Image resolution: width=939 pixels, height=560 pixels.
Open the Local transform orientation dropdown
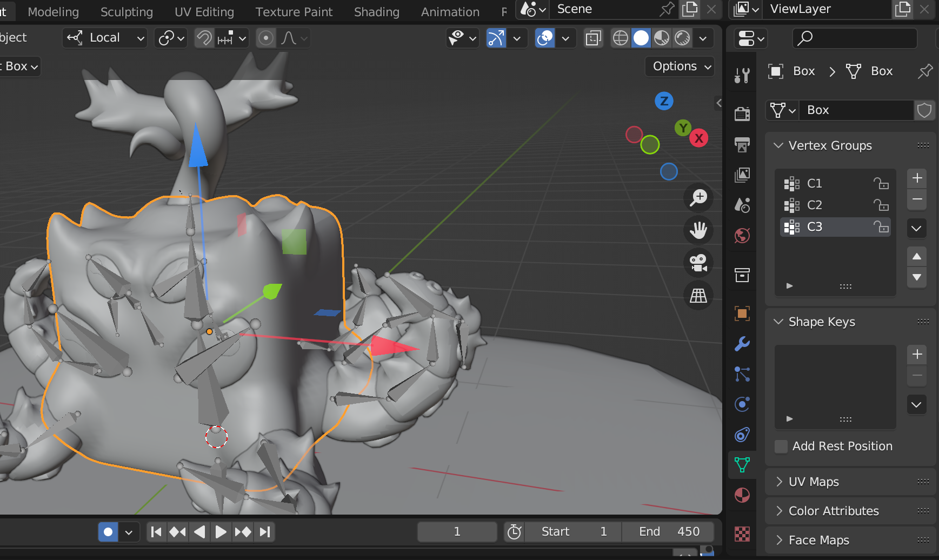[105, 38]
